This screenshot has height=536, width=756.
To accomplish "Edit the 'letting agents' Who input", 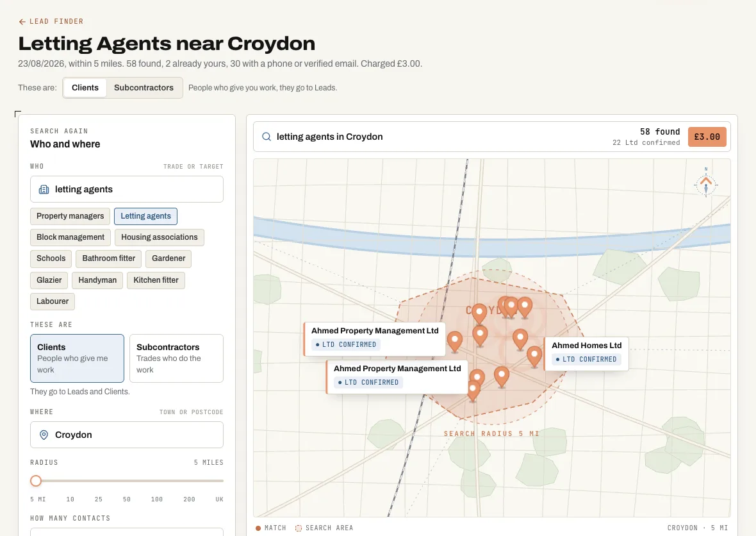I will pyautogui.click(x=127, y=189).
